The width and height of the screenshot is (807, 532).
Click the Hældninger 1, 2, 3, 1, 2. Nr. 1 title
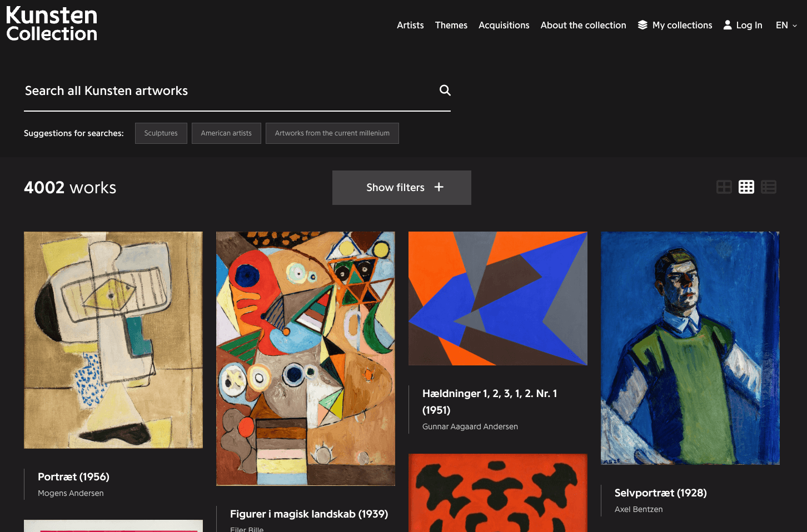coord(490,401)
